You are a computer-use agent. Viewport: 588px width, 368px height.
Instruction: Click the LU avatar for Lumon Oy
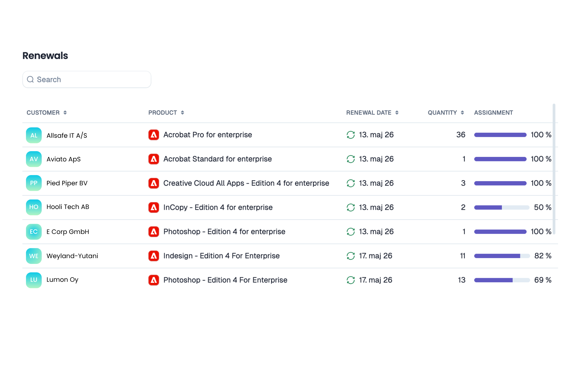(x=34, y=280)
